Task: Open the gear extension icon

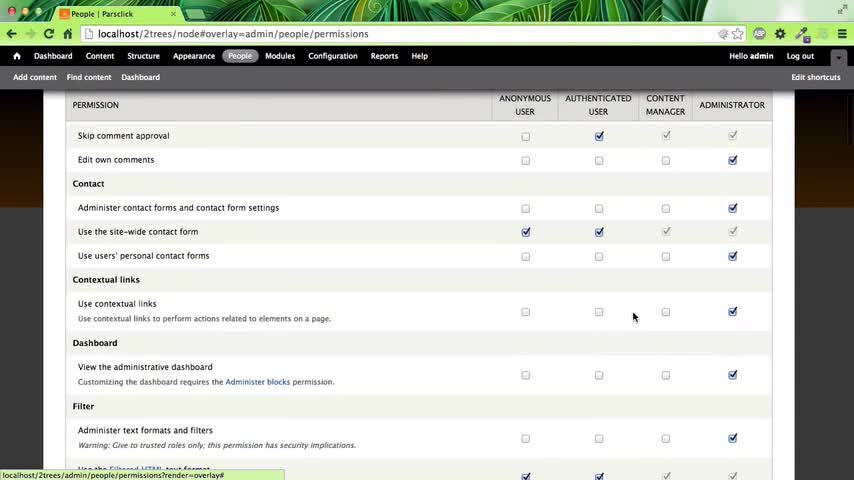Action: (780, 34)
